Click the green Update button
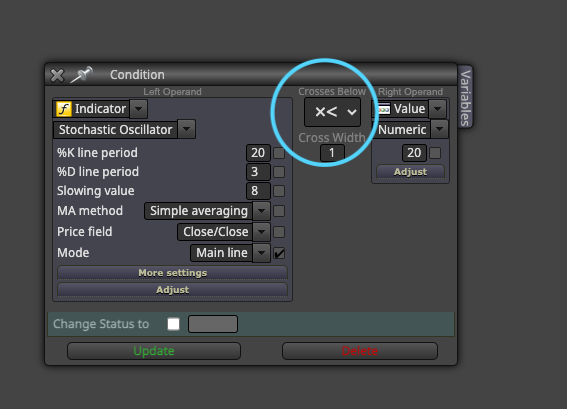Screen dimensions: 567x409 pyautogui.click(x=154, y=351)
